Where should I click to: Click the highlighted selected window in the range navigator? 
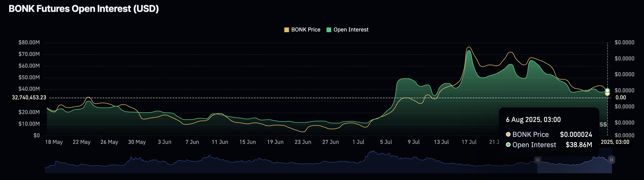[575, 164]
